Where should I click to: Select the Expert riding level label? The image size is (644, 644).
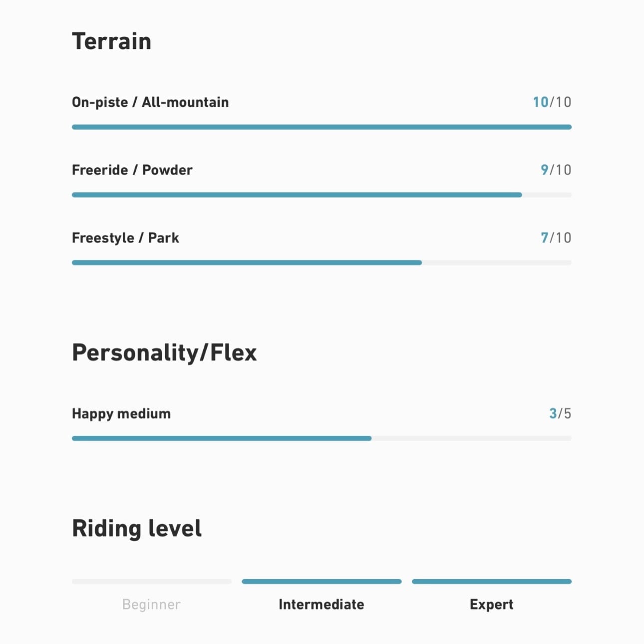point(491,605)
